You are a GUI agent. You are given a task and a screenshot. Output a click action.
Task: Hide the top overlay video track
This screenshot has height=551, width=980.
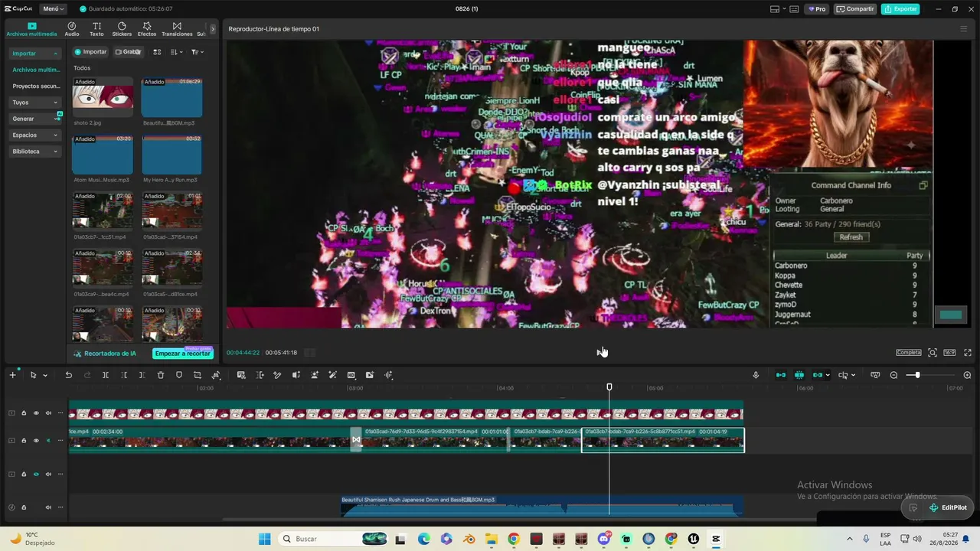(36, 413)
